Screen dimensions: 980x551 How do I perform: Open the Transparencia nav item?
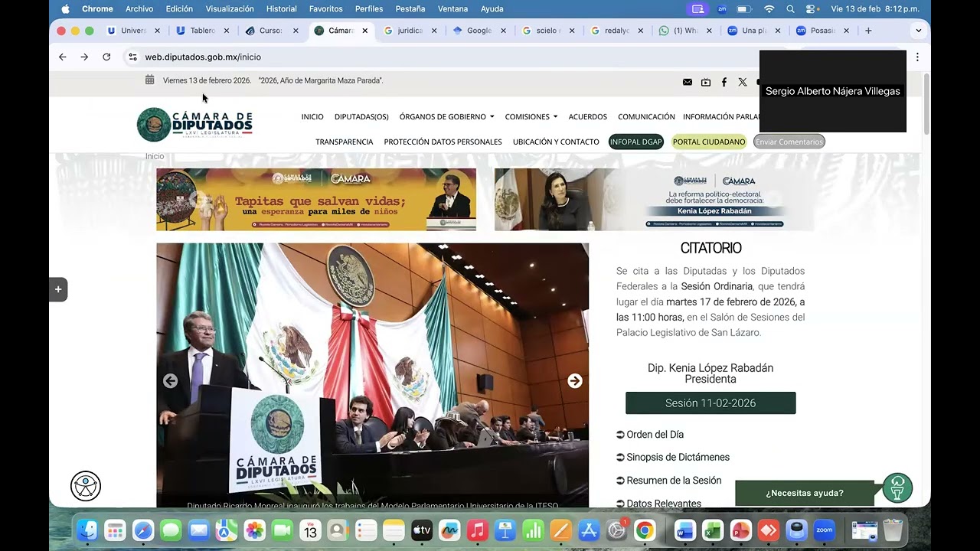[345, 142]
